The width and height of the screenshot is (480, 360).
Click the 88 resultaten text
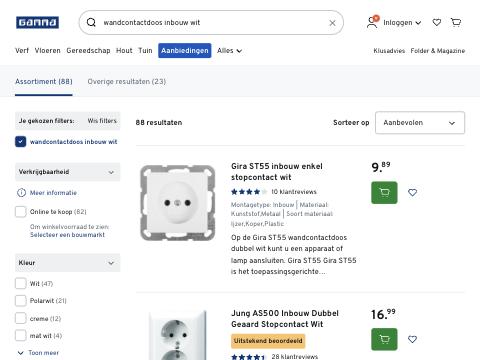[x=159, y=123]
